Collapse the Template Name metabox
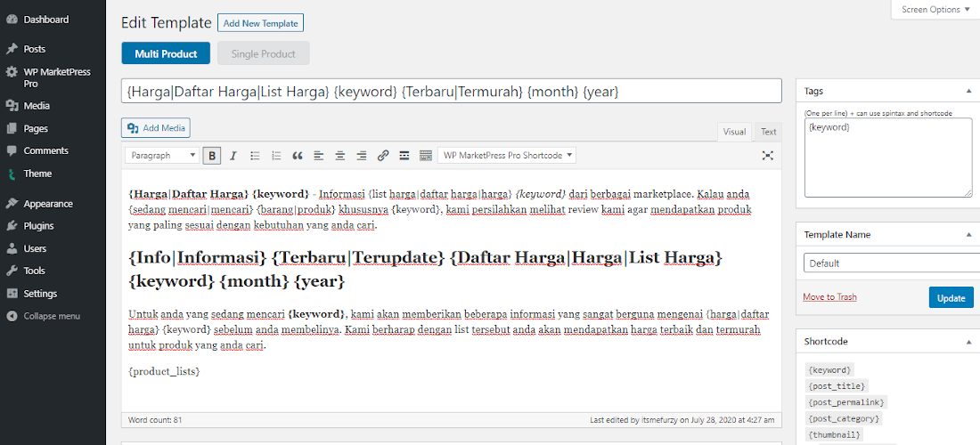This screenshot has height=445, width=980. click(x=968, y=235)
